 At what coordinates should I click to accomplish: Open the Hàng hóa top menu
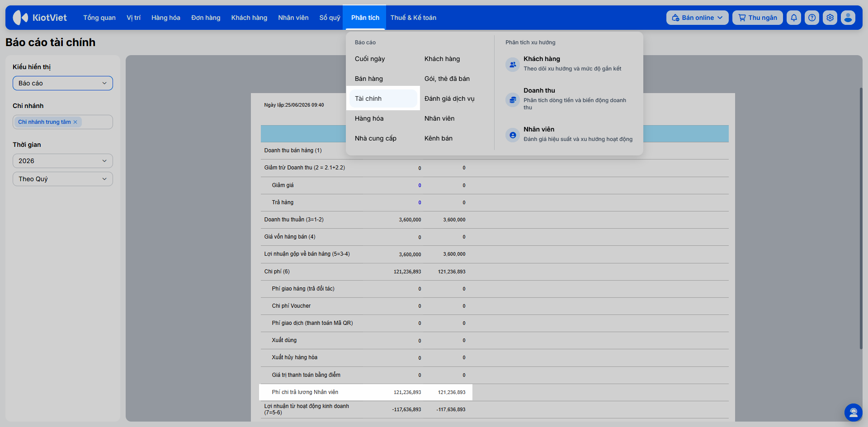pyautogui.click(x=166, y=18)
